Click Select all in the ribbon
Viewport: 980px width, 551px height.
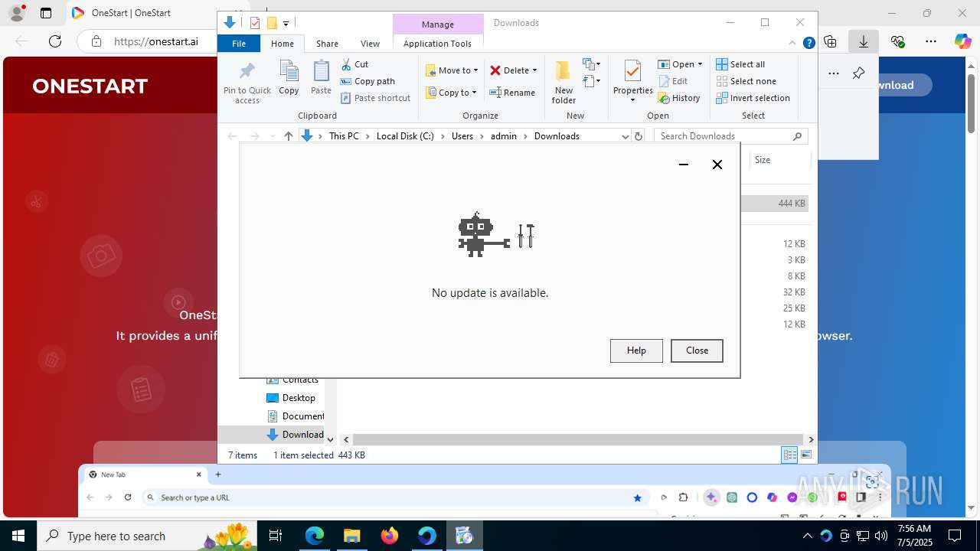coord(740,64)
